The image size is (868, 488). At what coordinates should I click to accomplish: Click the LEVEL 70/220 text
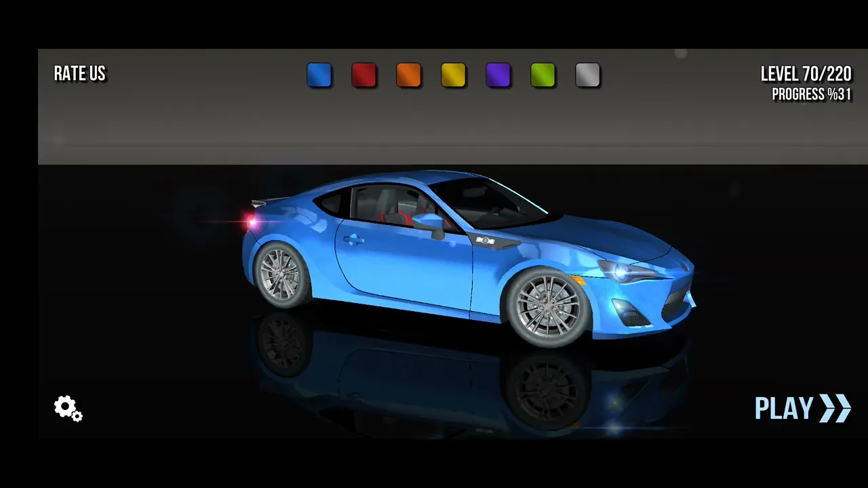pyautogui.click(x=806, y=74)
